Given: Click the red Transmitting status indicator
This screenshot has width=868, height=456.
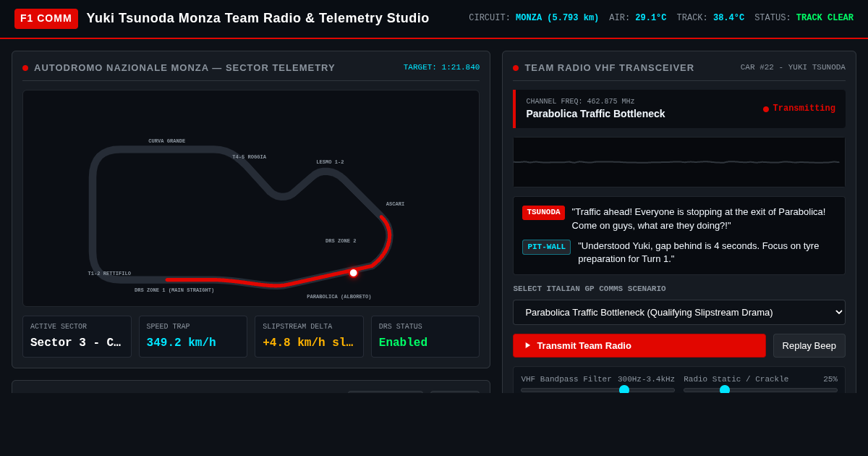Looking at the screenshot, I should click(x=799, y=109).
